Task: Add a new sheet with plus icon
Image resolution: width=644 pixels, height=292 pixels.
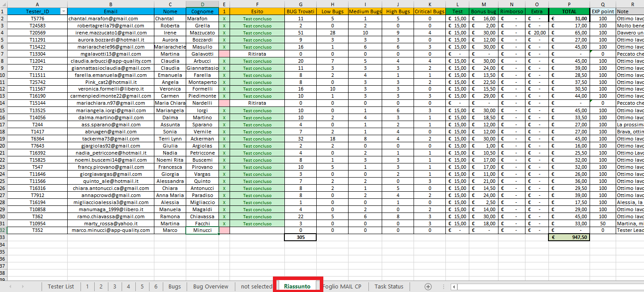Action: tap(428, 286)
